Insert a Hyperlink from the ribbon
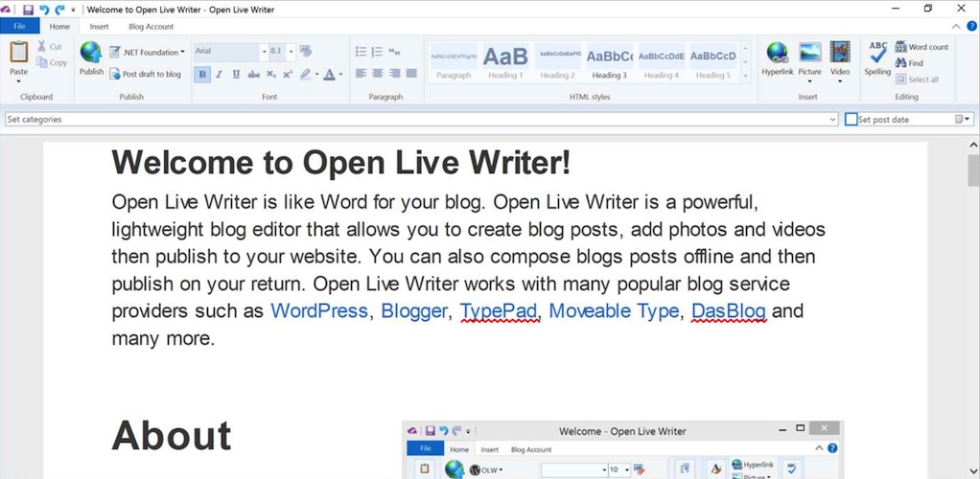Image resolution: width=980 pixels, height=479 pixels. (777, 54)
